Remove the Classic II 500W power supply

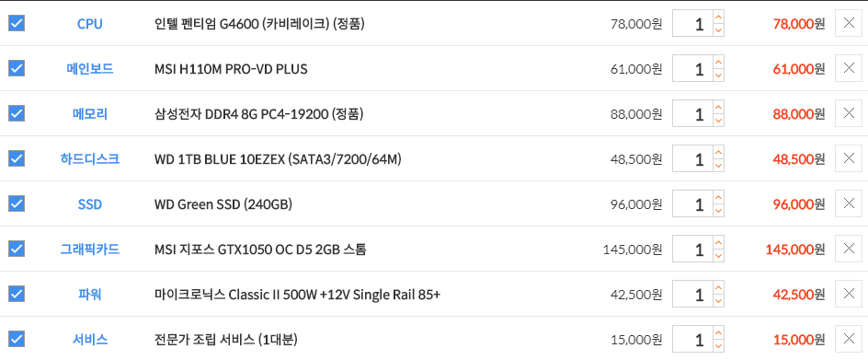848,294
